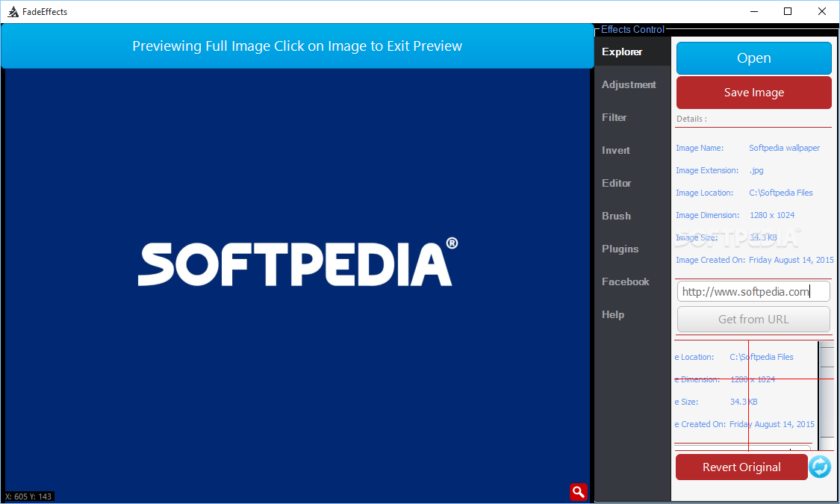Click the Save Image button
The width and height of the screenshot is (840, 504).
(753, 93)
